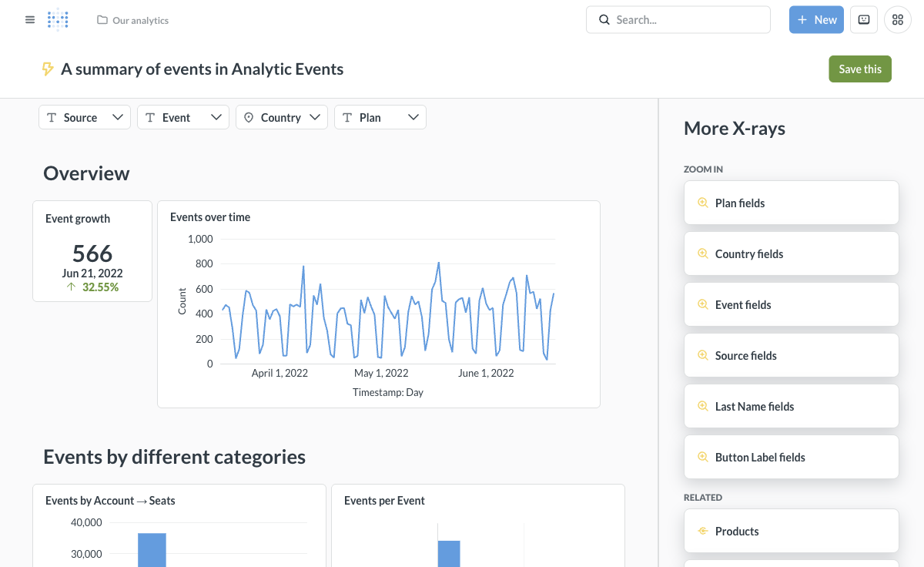Click the Event filter text-type icon
This screenshot has height=567, width=924.
point(150,117)
